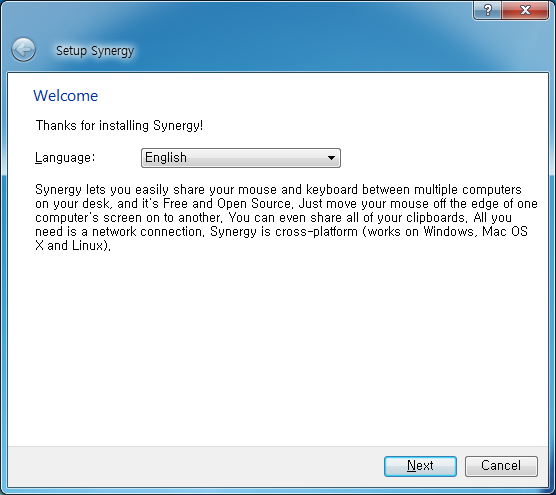The width and height of the screenshot is (556, 495).
Task: Click the "Thanks for installing Synergy!" text
Action: pos(119,126)
